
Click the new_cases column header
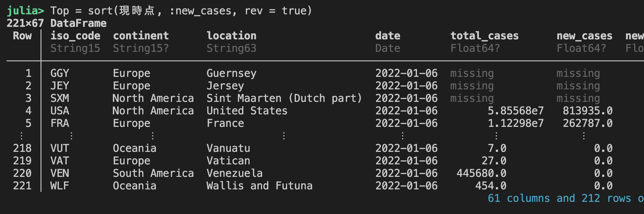click(584, 36)
